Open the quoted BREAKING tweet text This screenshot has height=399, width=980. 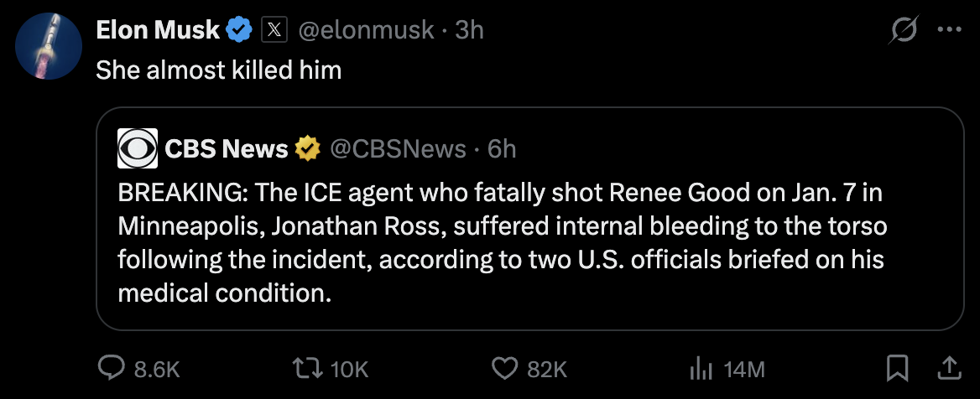coord(502,243)
